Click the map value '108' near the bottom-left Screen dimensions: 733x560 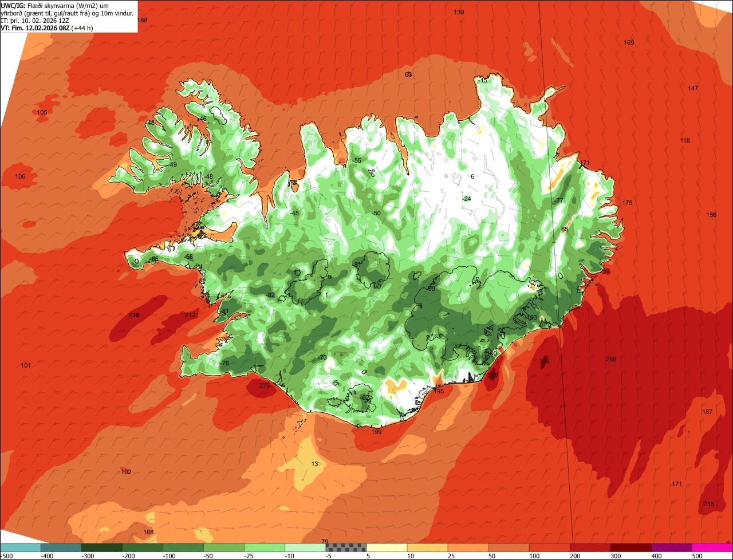point(148,532)
